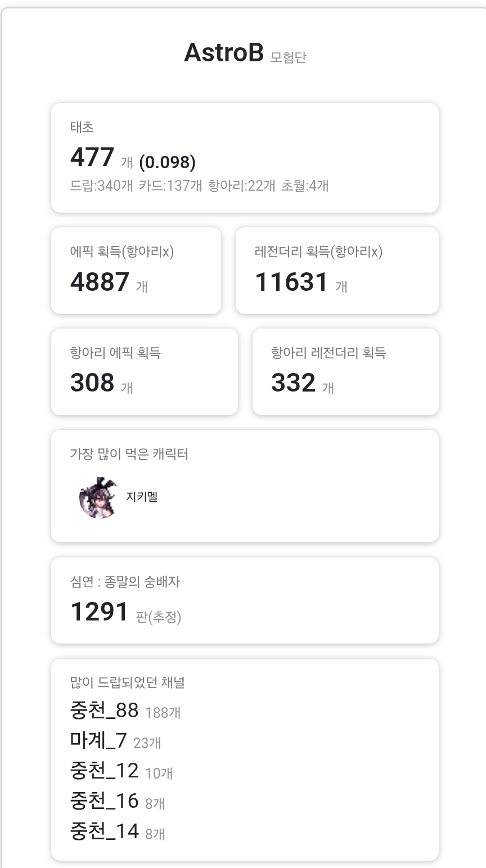Click the 드랍:340개 breakdown text
Image resolution: width=486 pixels, height=868 pixels.
click(x=101, y=186)
